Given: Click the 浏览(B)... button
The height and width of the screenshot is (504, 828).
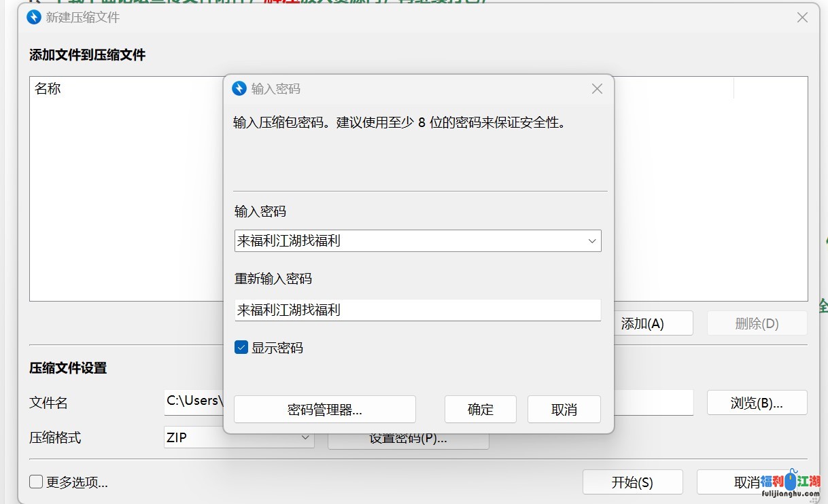Looking at the screenshot, I should (x=757, y=403).
